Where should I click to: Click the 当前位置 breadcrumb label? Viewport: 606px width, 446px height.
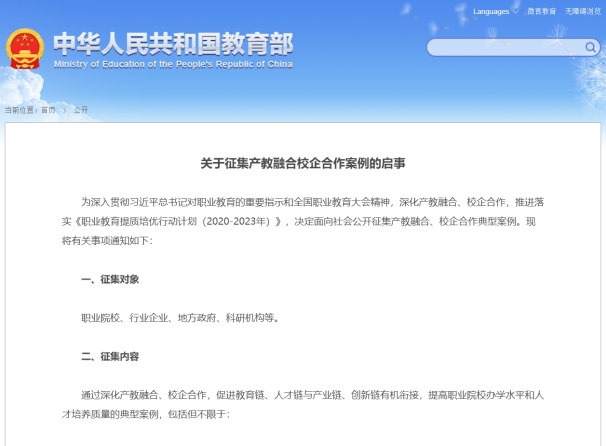(x=18, y=110)
